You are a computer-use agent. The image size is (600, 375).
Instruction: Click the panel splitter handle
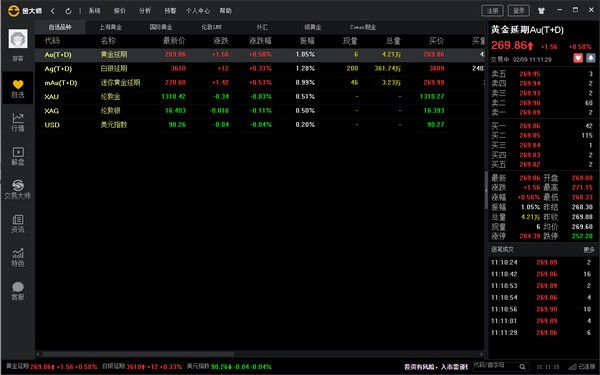tap(486, 190)
